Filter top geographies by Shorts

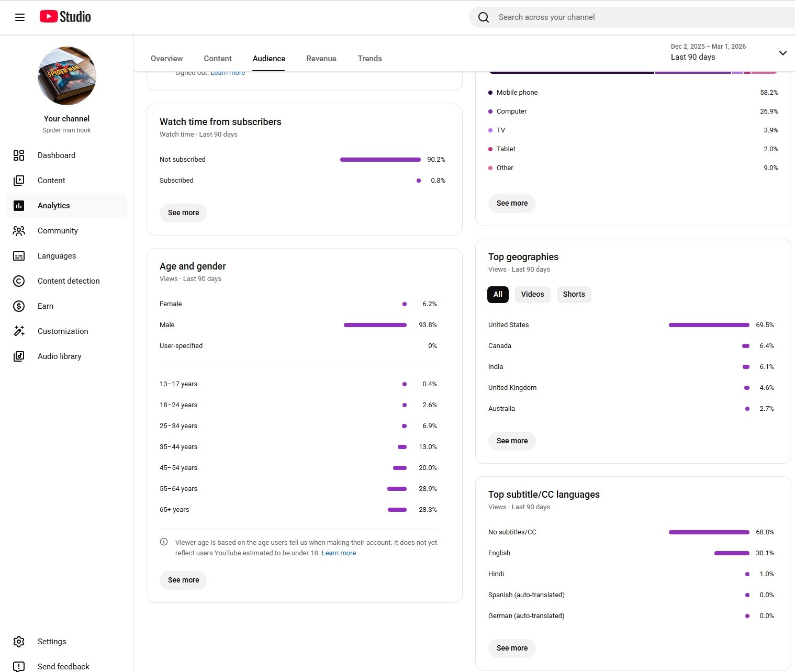click(x=574, y=294)
